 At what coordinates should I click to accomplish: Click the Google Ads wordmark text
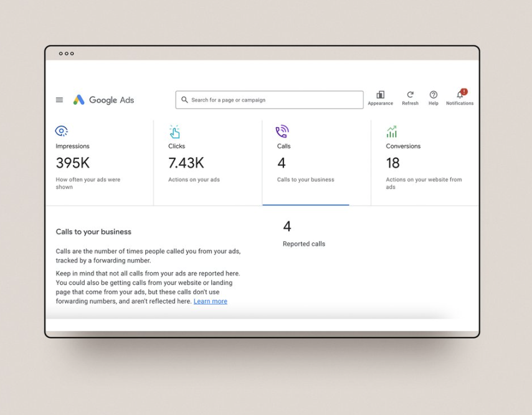pos(112,100)
